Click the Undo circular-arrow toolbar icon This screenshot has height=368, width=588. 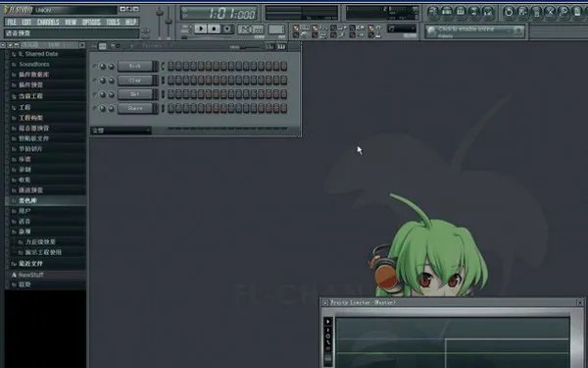509,12
